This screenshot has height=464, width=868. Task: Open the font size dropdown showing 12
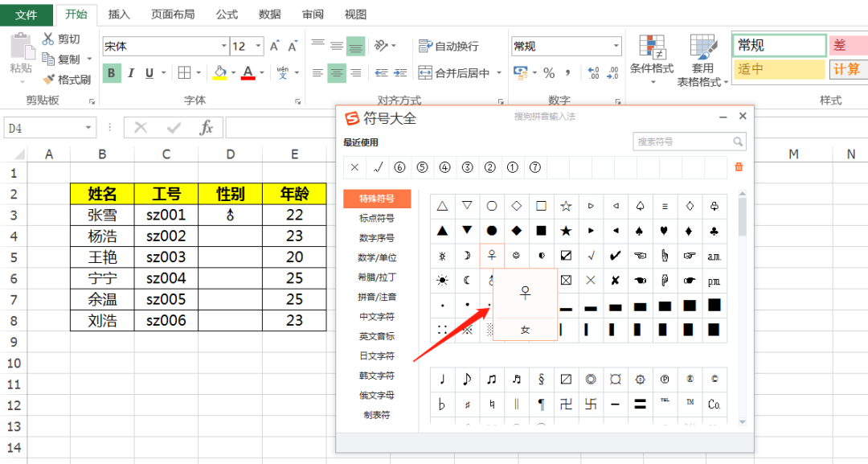coord(258,46)
